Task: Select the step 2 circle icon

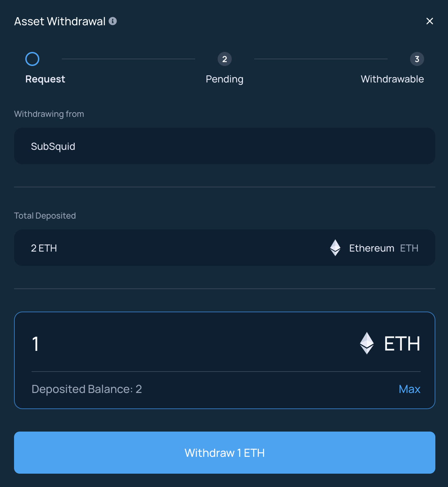Action: 225,59
